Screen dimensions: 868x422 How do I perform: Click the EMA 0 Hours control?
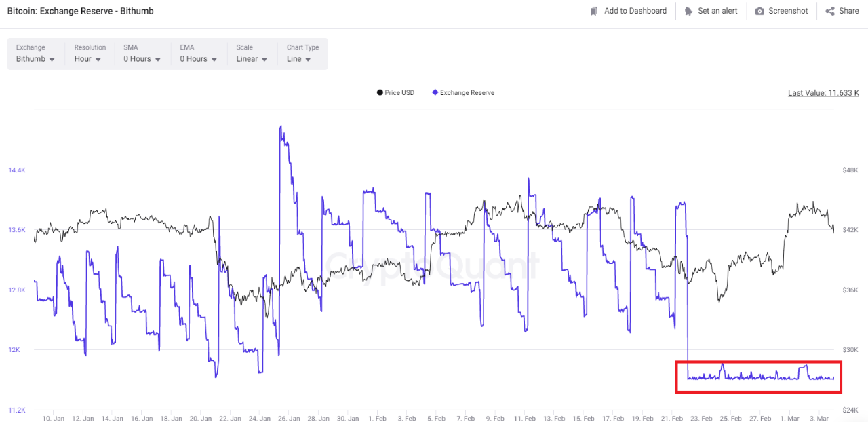click(197, 59)
